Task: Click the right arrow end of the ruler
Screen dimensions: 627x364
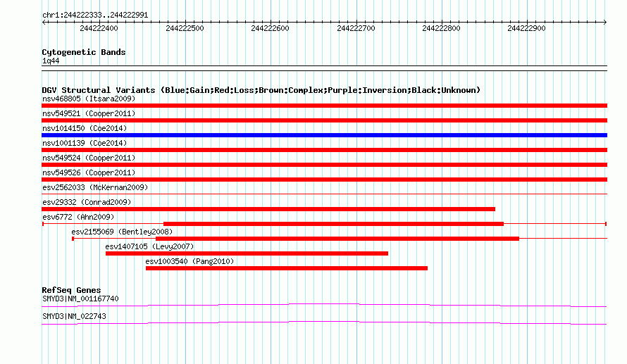Action: click(x=605, y=22)
